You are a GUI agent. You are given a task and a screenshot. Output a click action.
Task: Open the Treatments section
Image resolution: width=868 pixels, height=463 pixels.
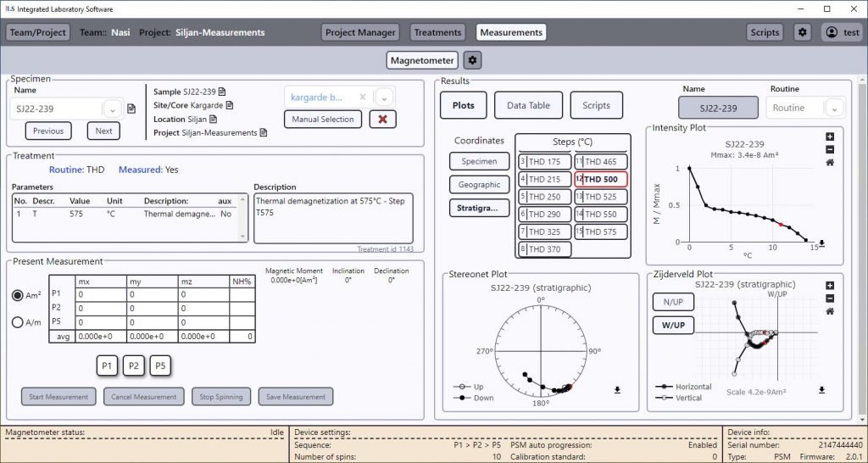[437, 32]
